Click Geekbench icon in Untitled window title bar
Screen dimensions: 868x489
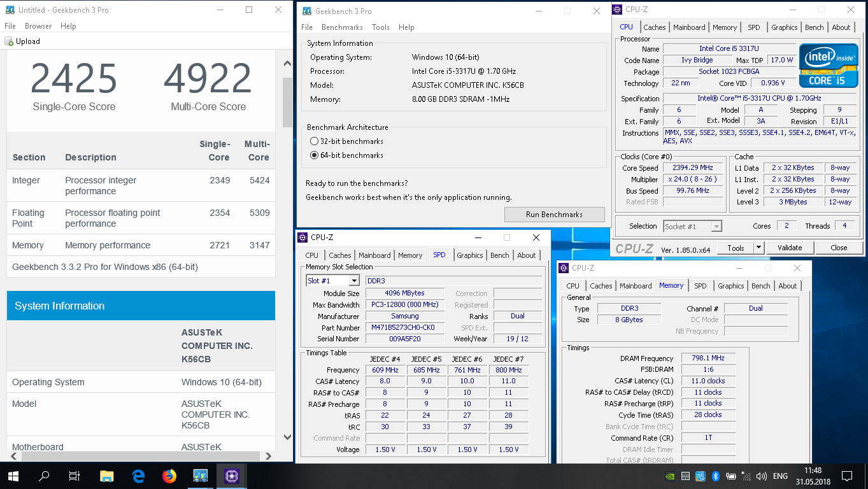tap(10, 10)
